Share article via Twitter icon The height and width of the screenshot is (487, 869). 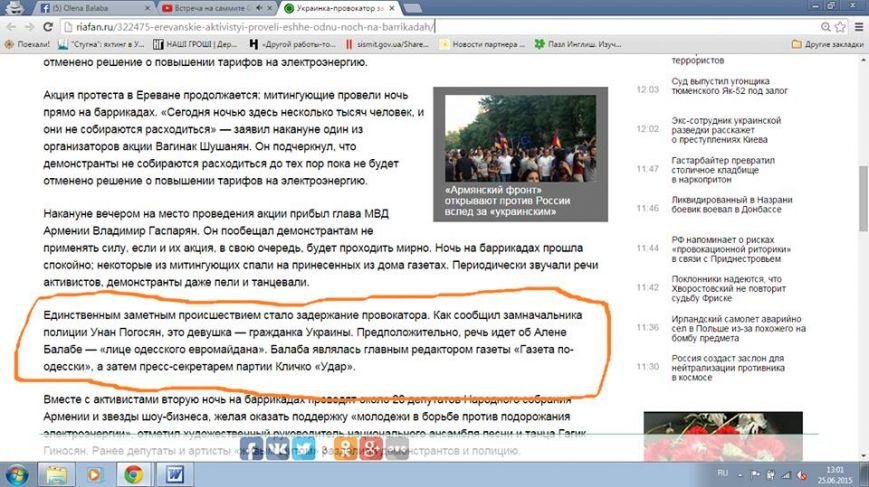click(304, 448)
